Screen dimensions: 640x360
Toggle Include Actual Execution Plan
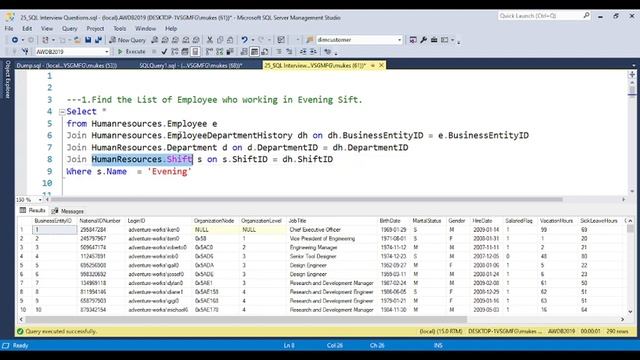(x=209, y=52)
